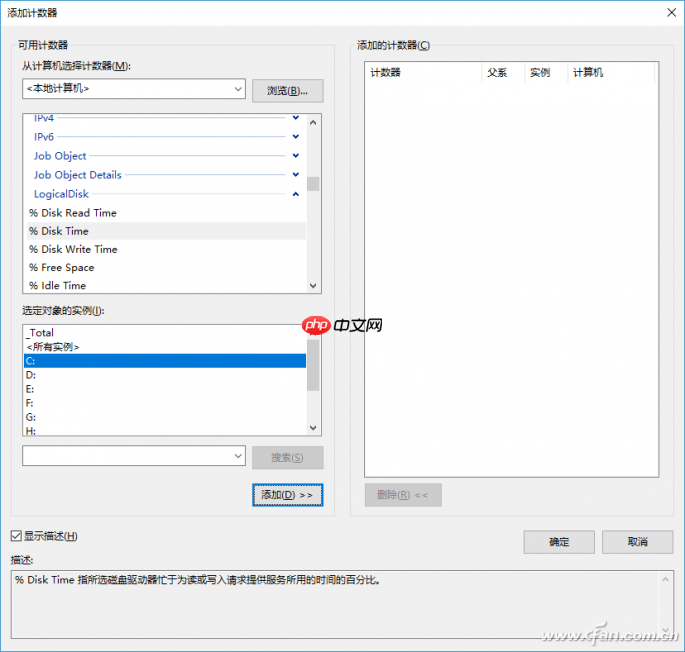Click the 父系 column header
The height and width of the screenshot is (652, 685).
(503, 73)
